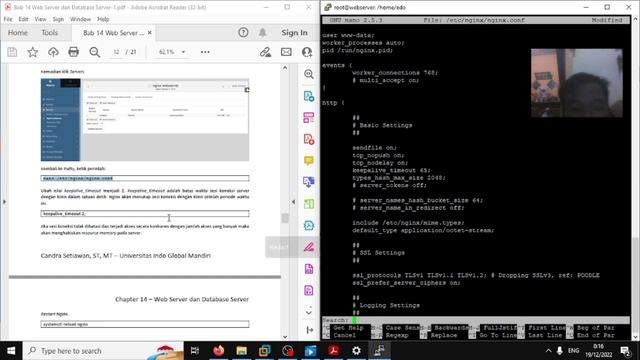Open the Action Center notifications icon
The width and height of the screenshot is (640, 360).
(625, 351)
